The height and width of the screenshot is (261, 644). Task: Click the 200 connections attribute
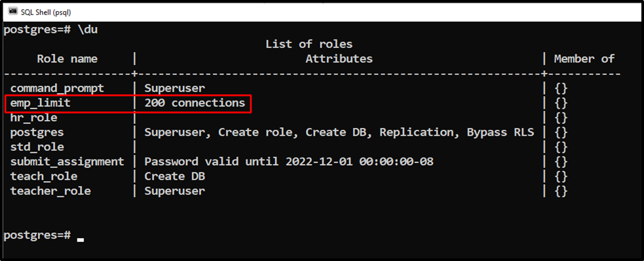click(x=195, y=103)
